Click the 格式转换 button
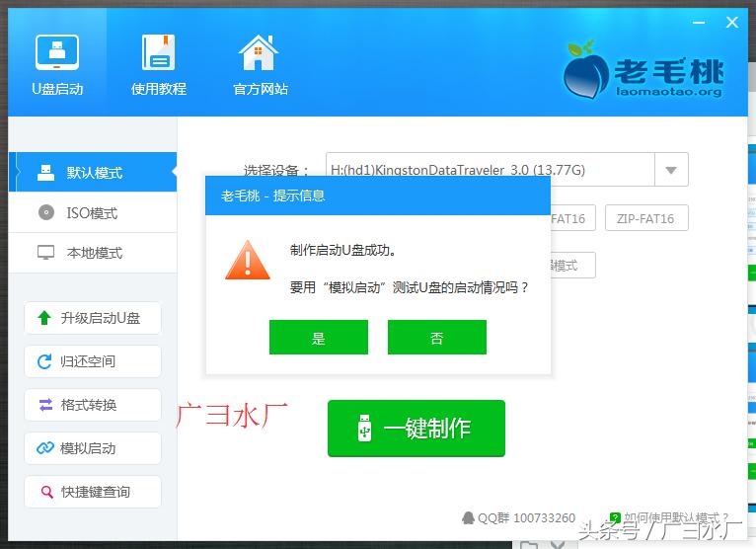 pos(93,405)
